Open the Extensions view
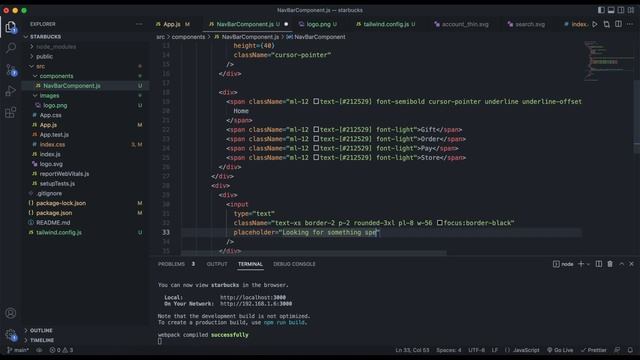The height and width of the screenshot is (360, 640). pyautogui.click(x=11, y=112)
